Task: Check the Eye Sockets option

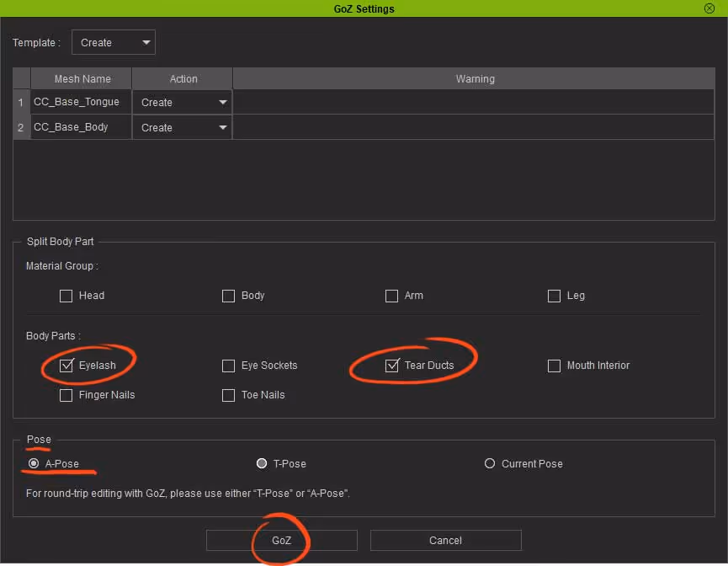Action: [x=228, y=366]
